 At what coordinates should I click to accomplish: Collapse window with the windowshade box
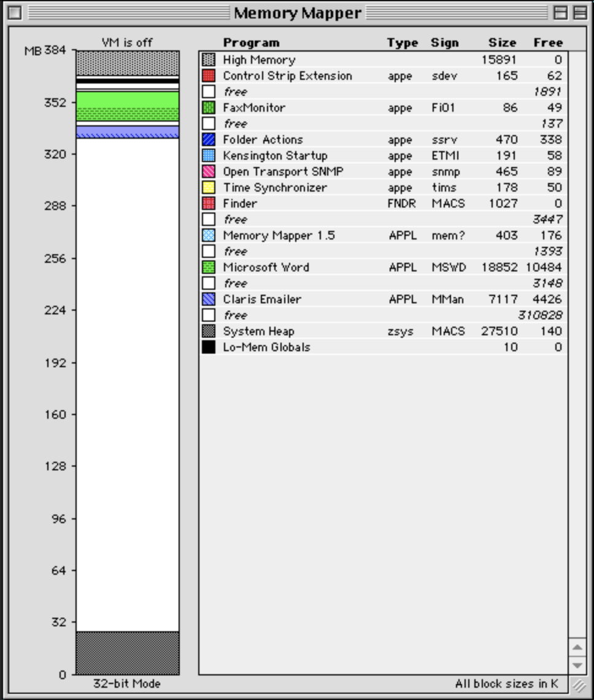[x=579, y=13]
